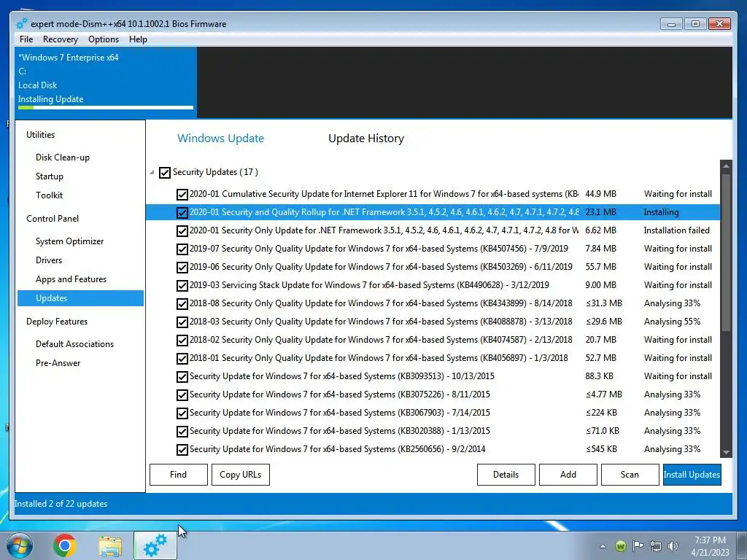747x560 pixels.
Task: Uncheck the KB4490628 Servicing Stack update checkbox
Action: [x=182, y=285]
